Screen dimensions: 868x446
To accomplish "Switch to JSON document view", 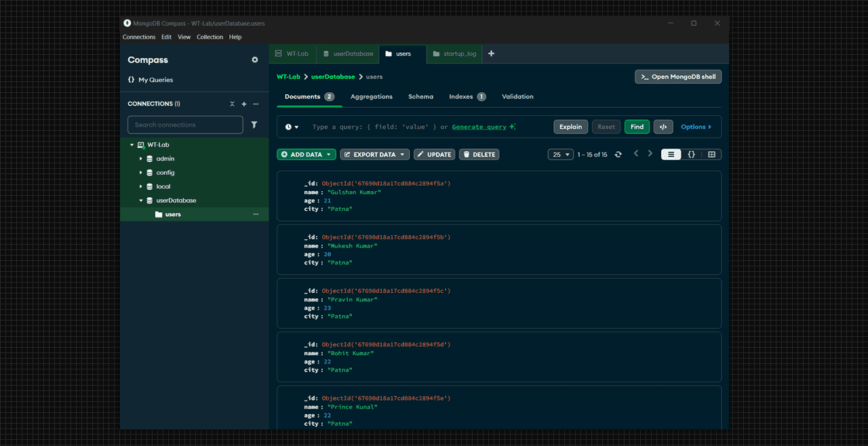I will pyautogui.click(x=691, y=154).
